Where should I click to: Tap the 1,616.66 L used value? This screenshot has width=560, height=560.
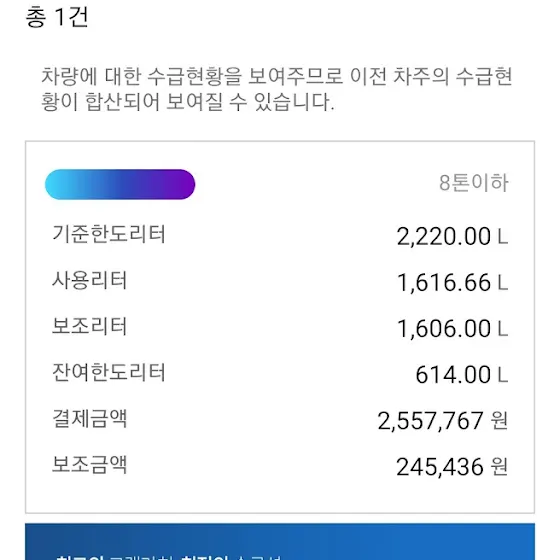pyautogui.click(x=452, y=282)
